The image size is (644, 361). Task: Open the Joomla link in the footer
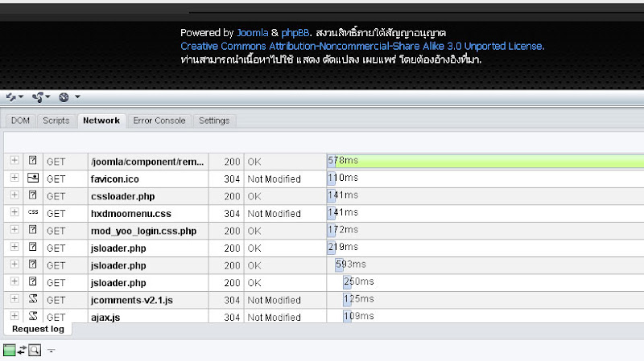(252, 33)
